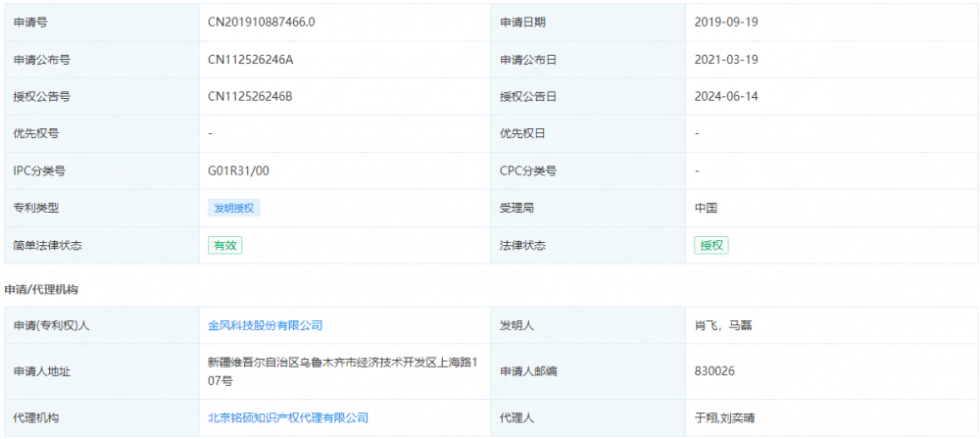Click the 申请号 field label
Screen dimensions: 980x439
(x=30, y=23)
